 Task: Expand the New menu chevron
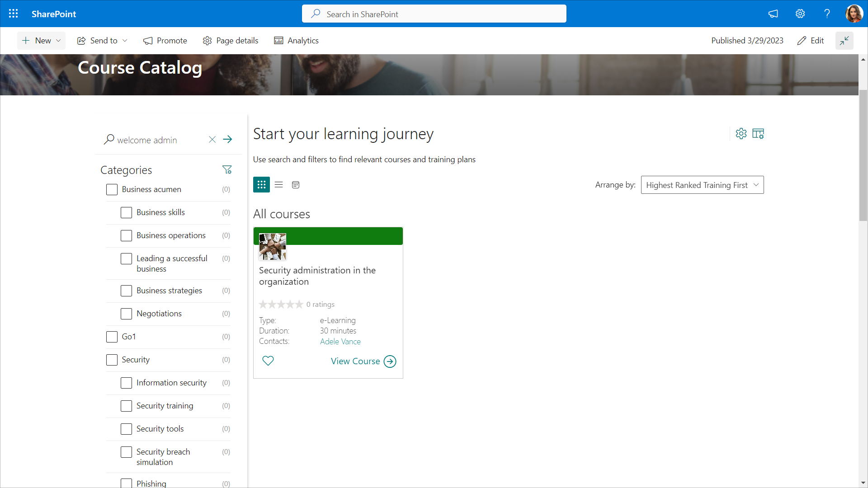(x=58, y=41)
